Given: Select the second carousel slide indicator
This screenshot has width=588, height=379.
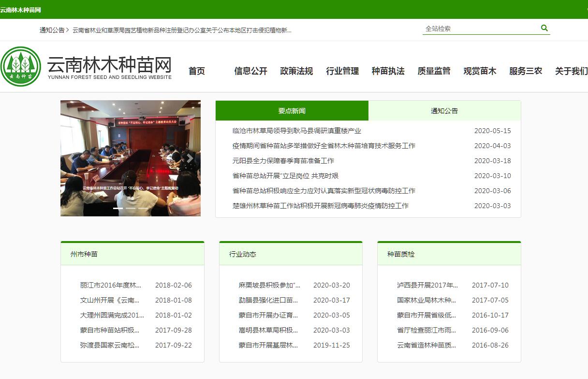Looking at the screenshot, I should [x=131, y=208].
